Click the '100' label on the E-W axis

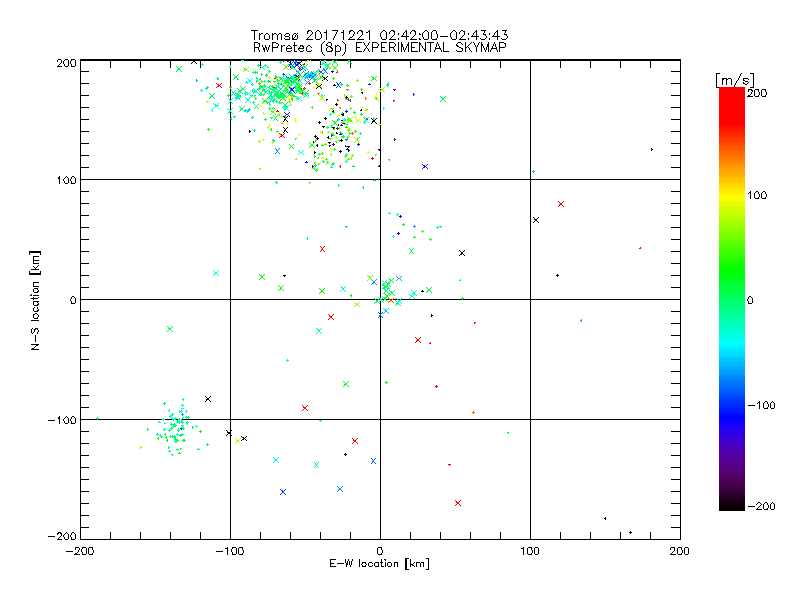530,551
